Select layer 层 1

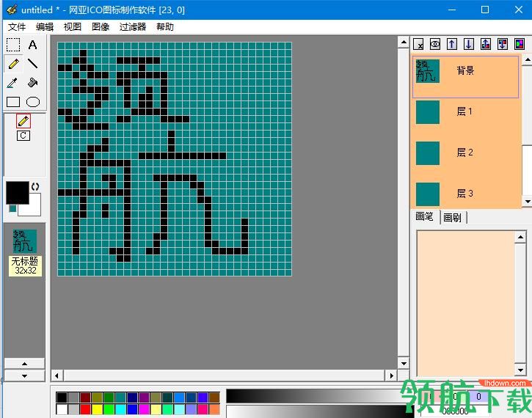coord(465,112)
